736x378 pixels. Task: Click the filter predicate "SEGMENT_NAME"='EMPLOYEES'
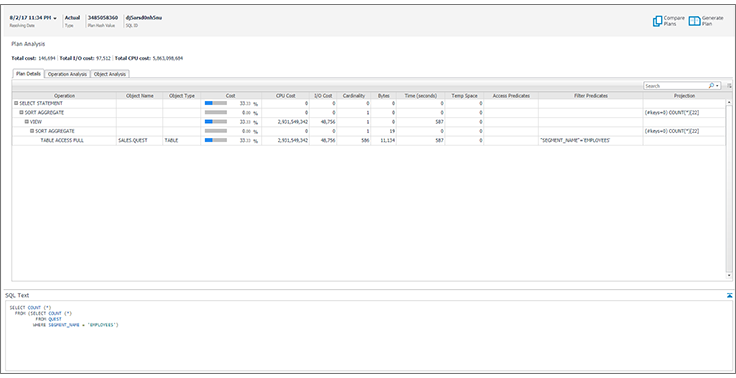pyautogui.click(x=575, y=140)
